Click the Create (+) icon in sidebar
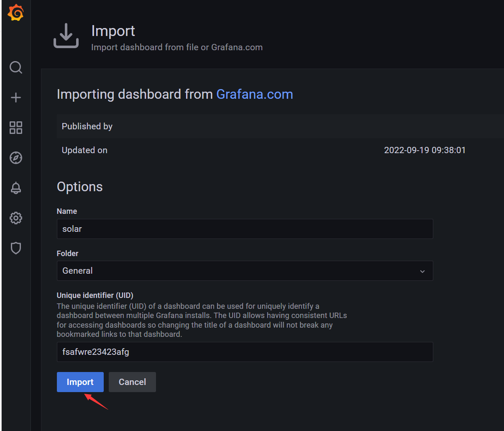 (x=15, y=97)
